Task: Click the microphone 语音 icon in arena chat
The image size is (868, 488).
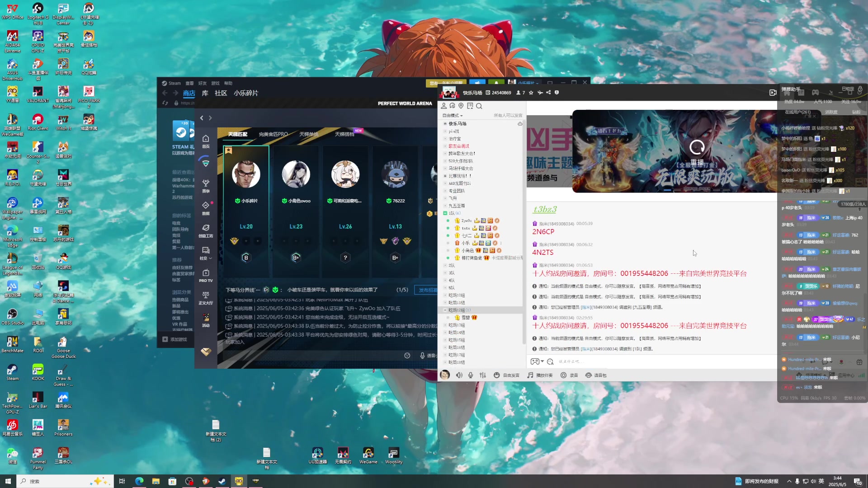Action: (422, 356)
